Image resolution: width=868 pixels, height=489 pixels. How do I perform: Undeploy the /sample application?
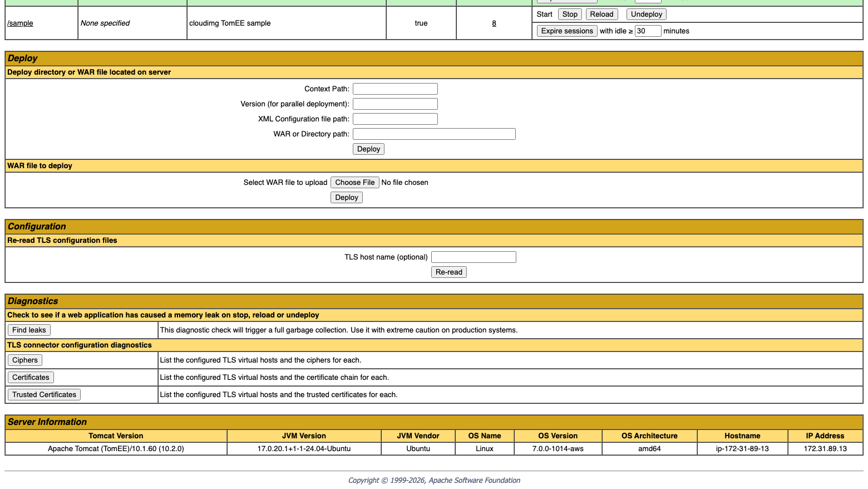coord(647,14)
